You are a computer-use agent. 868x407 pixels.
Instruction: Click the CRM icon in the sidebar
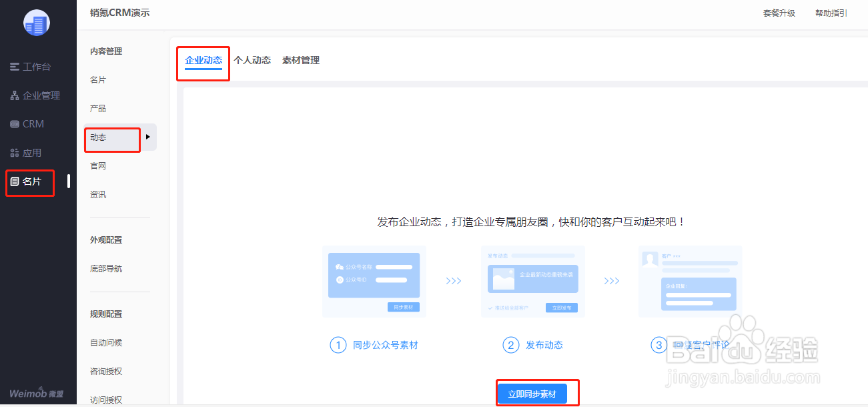14,124
